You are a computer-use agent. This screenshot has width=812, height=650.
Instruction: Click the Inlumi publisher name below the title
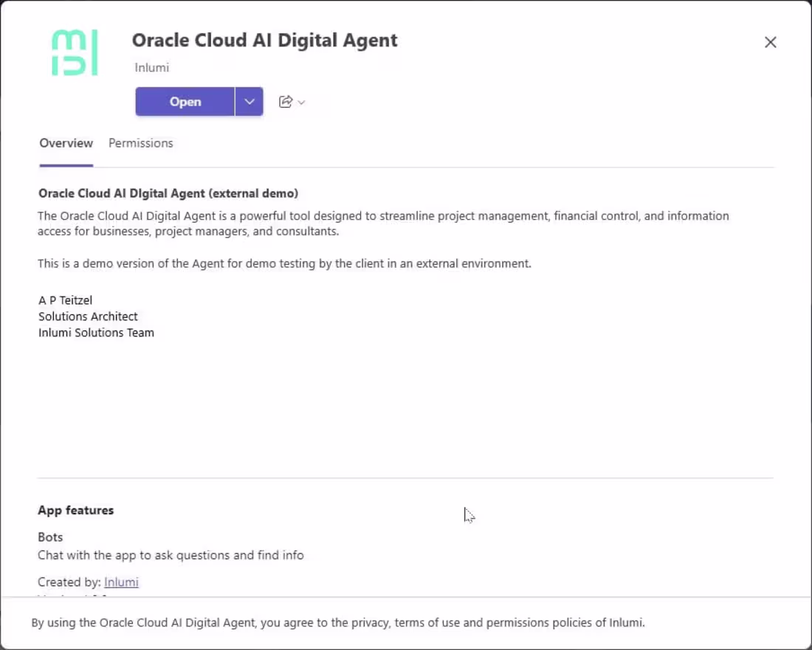[151, 67]
